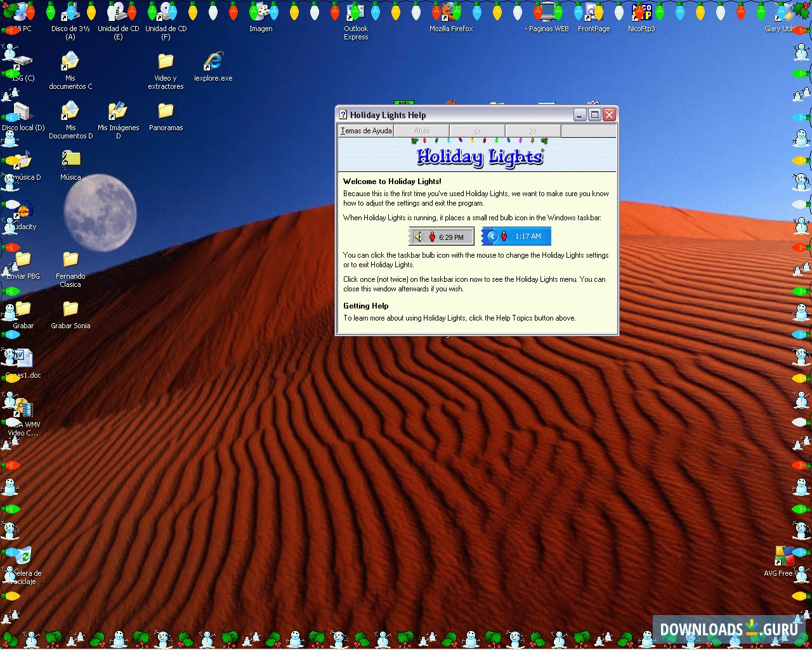The image size is (812, 650).
Task: Select the Word .doc file icon
Action: [23, 359]
